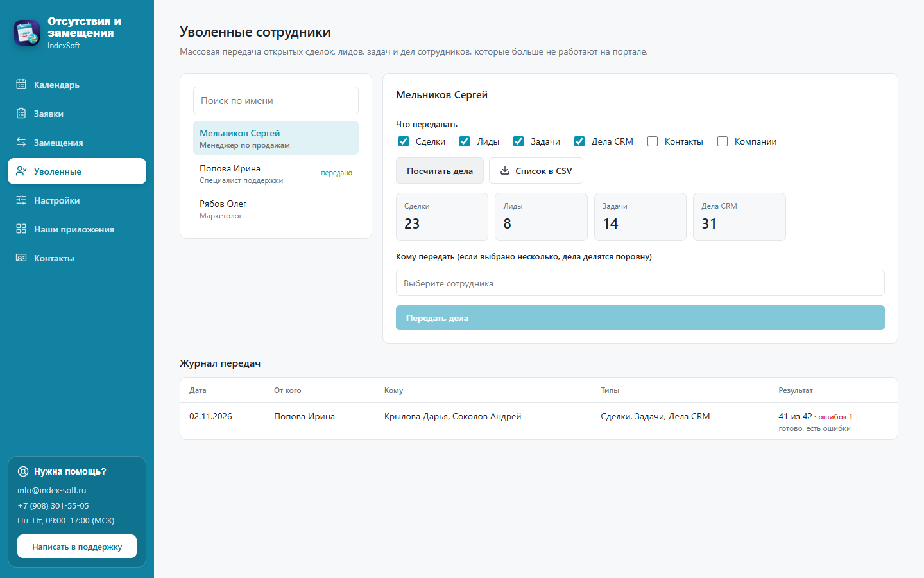Focus the Поиск по имени search field
Image resolution: width=924 pixels, height=578 pixels.
pos(276,101)
